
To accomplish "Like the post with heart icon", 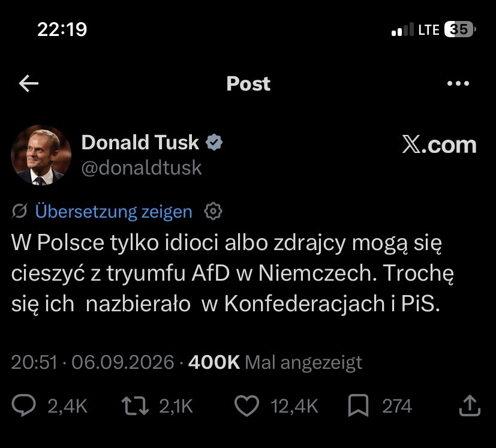I will [247, 405].
